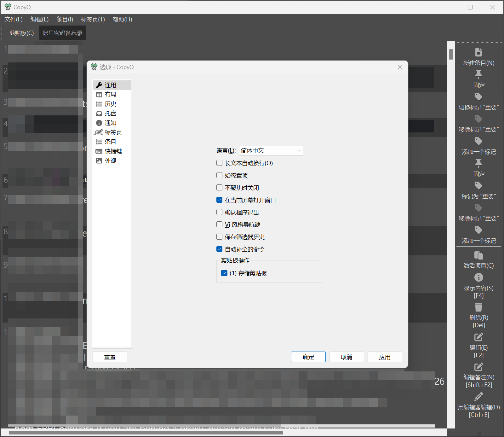This screenshot has height=437, width=504.
Task: Click the 新建条目(N) new item icon
Action: click(x=478, y=52)
